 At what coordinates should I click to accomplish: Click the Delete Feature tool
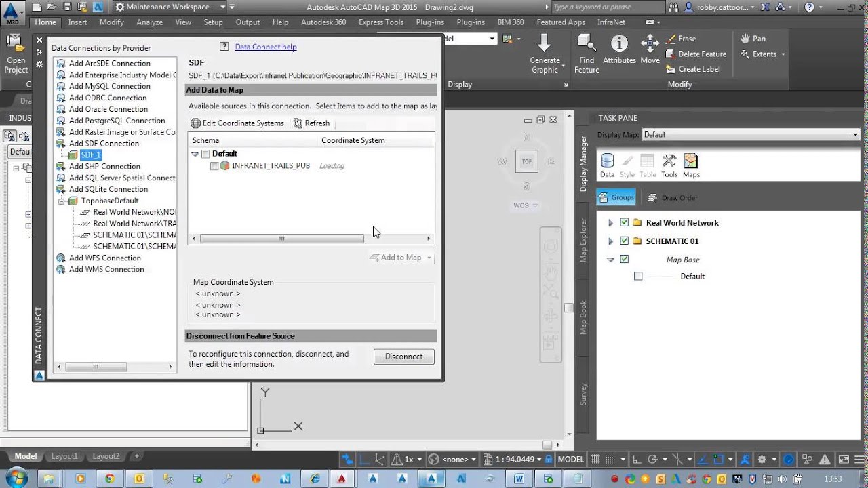(x=696, y=54)
